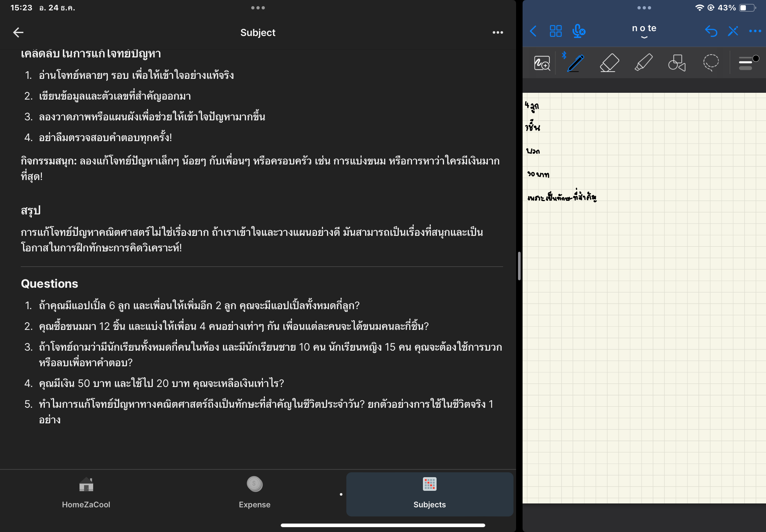The image size is (766, 532).
Task: Select the pen tool in note toolbar
Action: [x=575, y=63]
